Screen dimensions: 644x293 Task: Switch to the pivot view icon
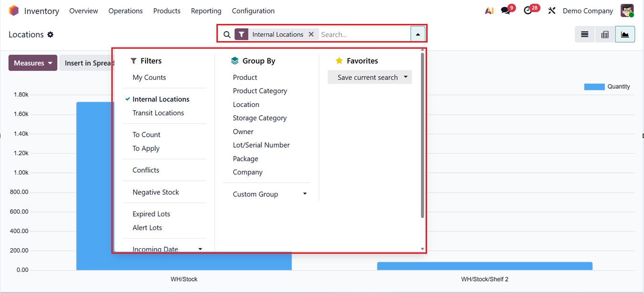point(604,34)
